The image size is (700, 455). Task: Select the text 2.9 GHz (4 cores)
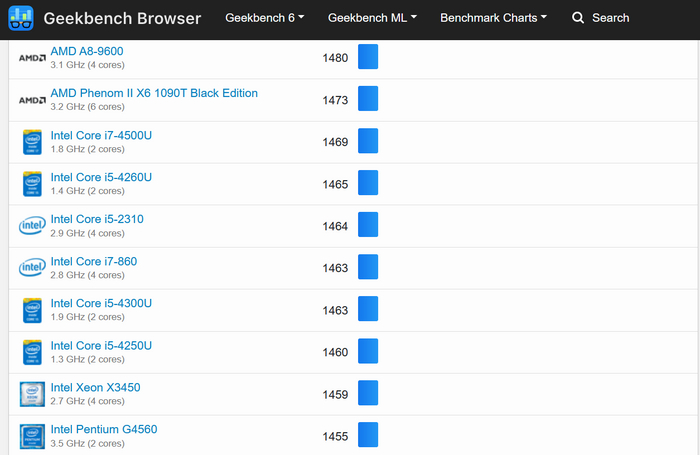[88, 234]
